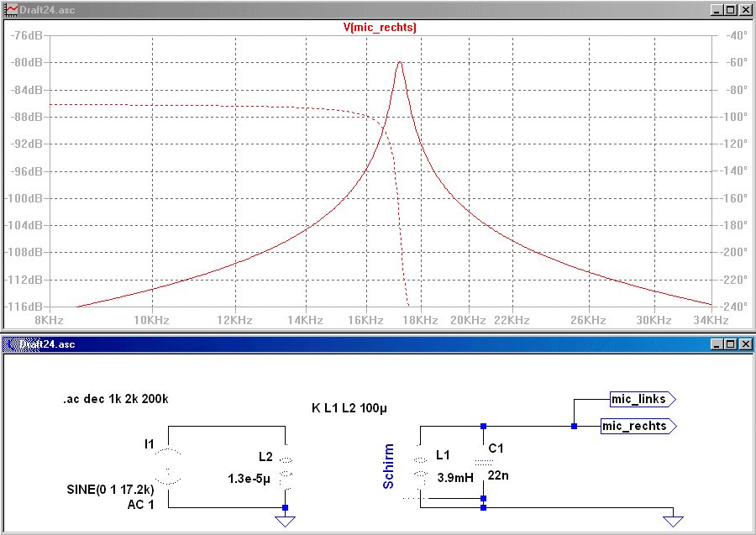The image size is (756, 535).
Task: Click the AC 1 source parameter text
Action: 140,505
